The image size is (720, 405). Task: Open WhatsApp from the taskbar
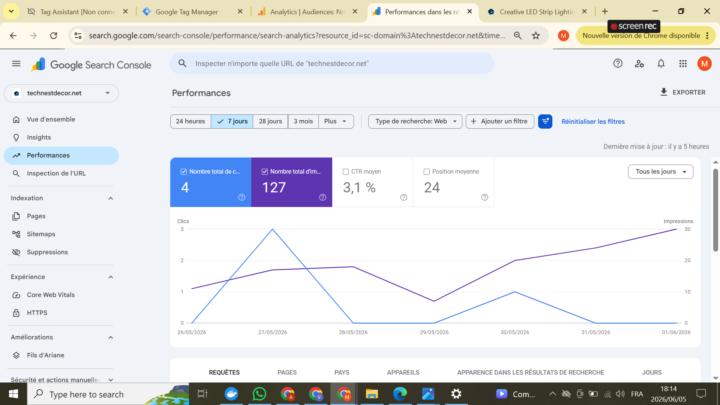coord(259,394)
